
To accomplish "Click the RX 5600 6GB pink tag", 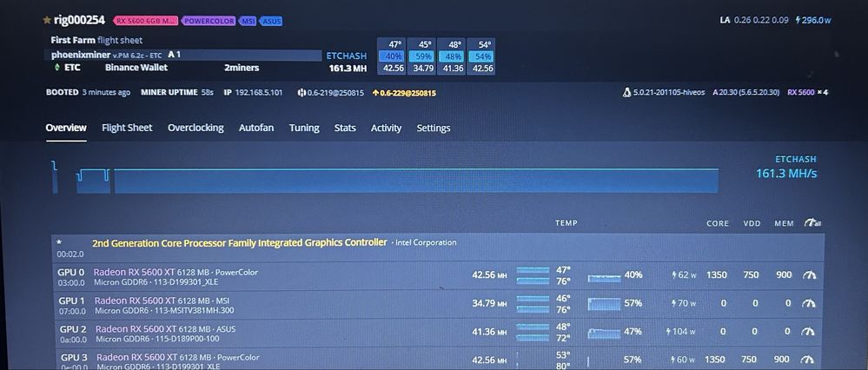I will pos(146,21).
